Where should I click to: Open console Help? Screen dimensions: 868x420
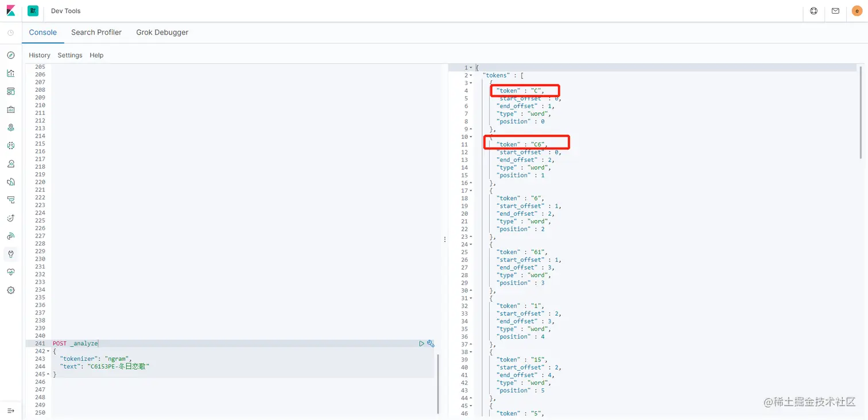point(96,55)
